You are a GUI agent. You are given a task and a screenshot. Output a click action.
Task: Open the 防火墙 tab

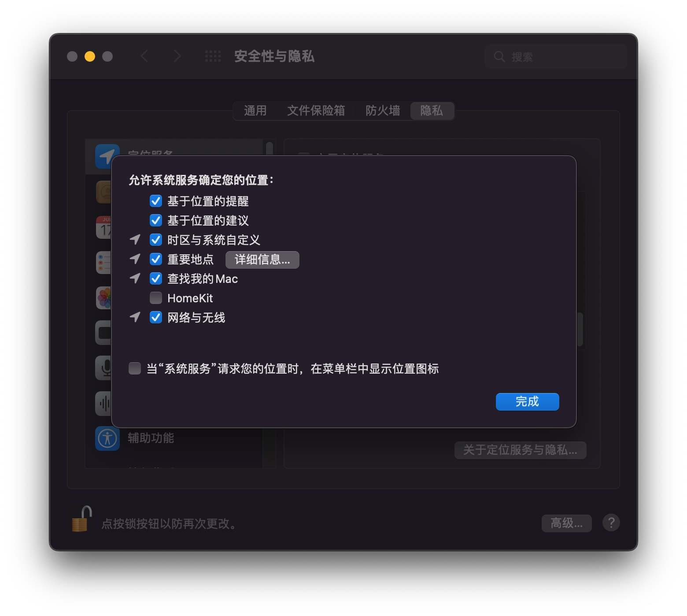(x=383, y=111)
